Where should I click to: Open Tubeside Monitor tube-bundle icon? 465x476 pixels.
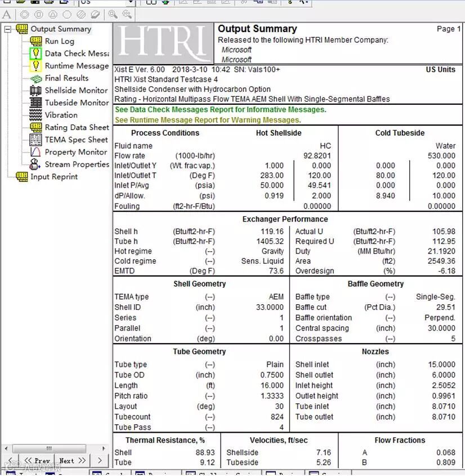(x=36, y=103)
